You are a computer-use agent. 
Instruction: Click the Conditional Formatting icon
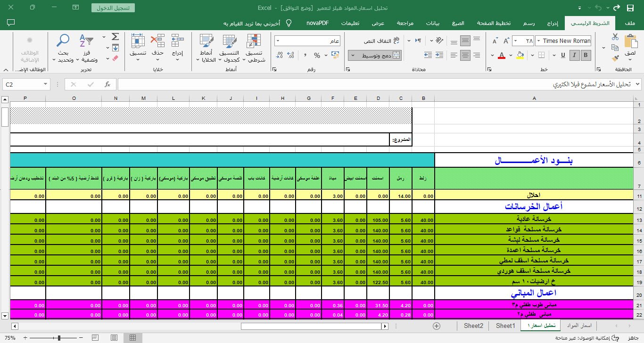click(x=254, y=43)
